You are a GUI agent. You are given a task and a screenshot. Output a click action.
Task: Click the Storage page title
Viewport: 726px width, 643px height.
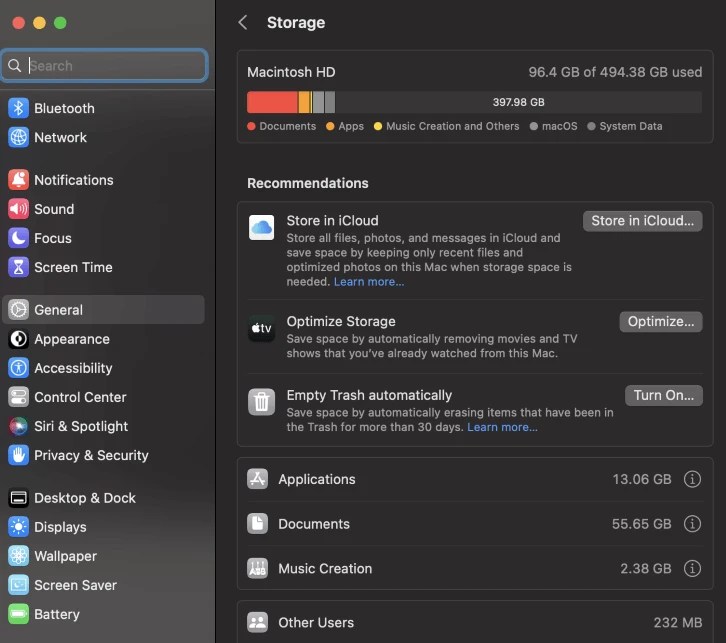point(296,22)
